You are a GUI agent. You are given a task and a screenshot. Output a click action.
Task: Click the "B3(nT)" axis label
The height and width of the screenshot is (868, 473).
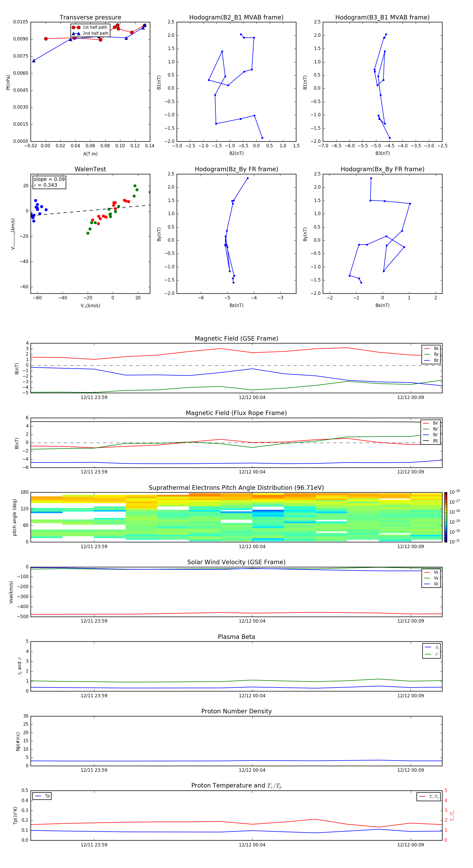point(382,153)
